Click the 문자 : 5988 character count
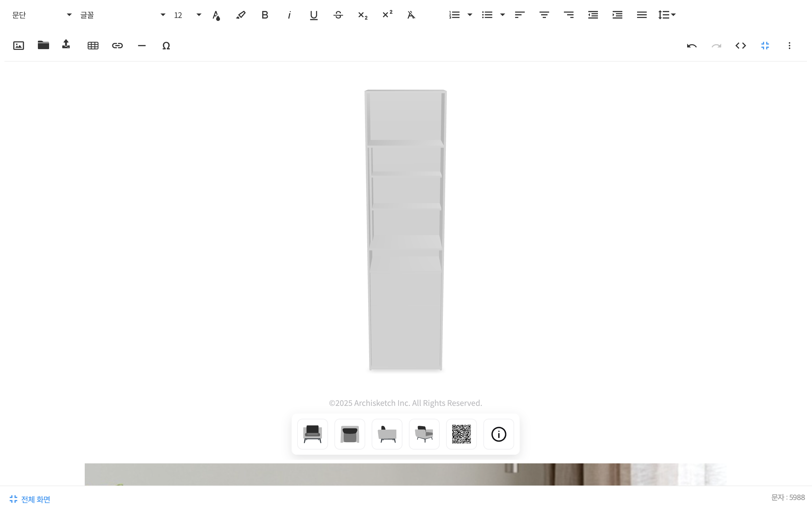 (x=788, y=497)
